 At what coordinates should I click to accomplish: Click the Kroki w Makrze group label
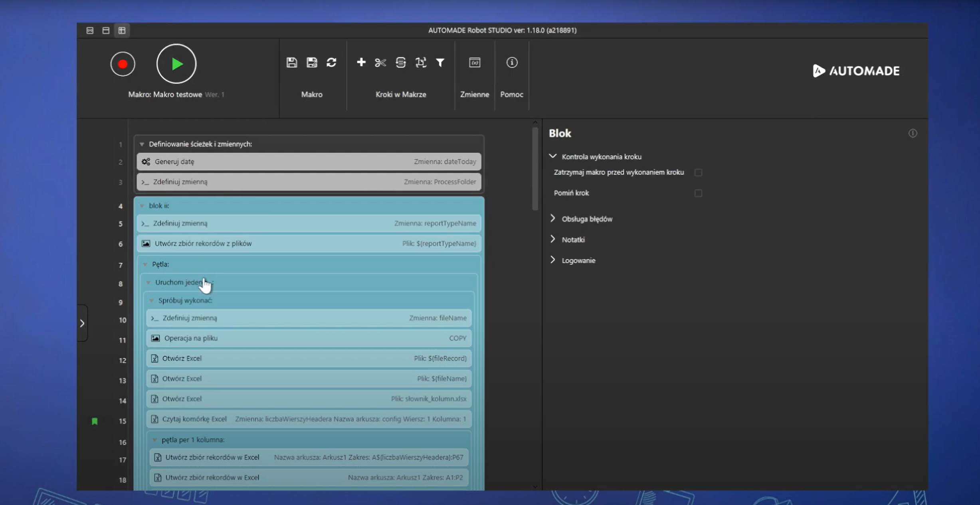401,95
